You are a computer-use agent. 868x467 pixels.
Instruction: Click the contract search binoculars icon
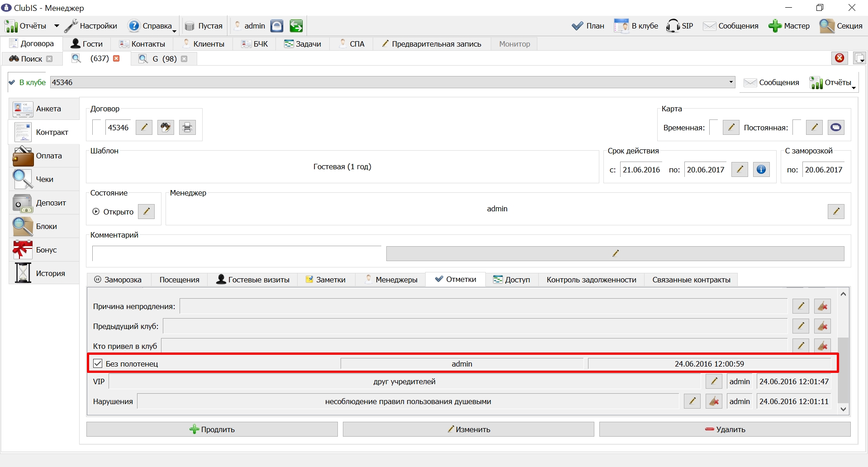tap(166, 128)
